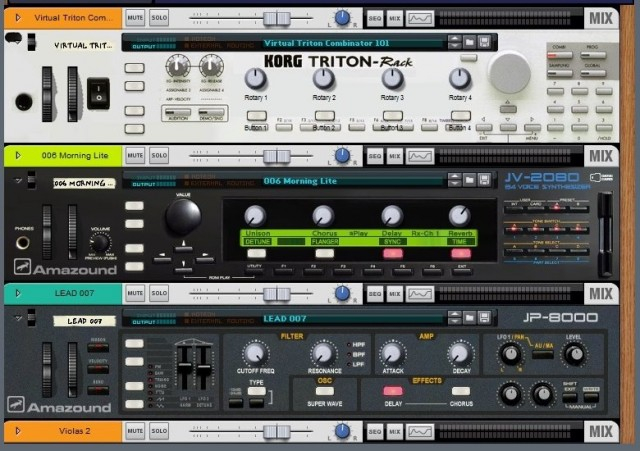Click the automation curve icon on Violas 2

(421, 431)
